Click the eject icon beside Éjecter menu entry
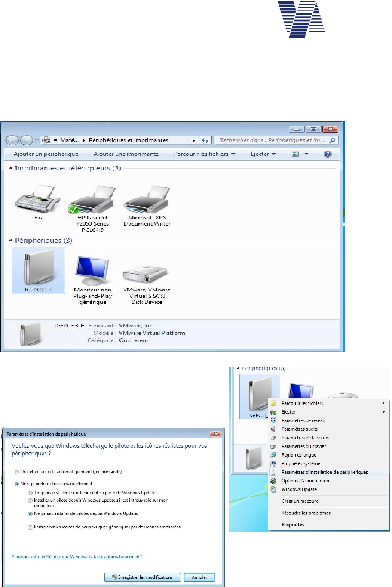 coord(273,412)
